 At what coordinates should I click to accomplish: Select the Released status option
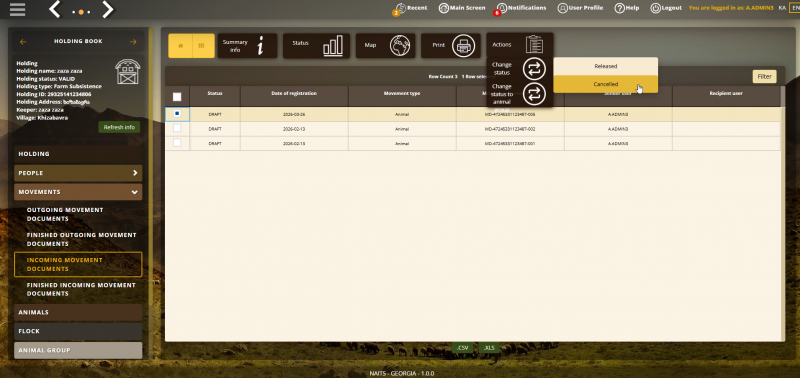click(606, 66)
